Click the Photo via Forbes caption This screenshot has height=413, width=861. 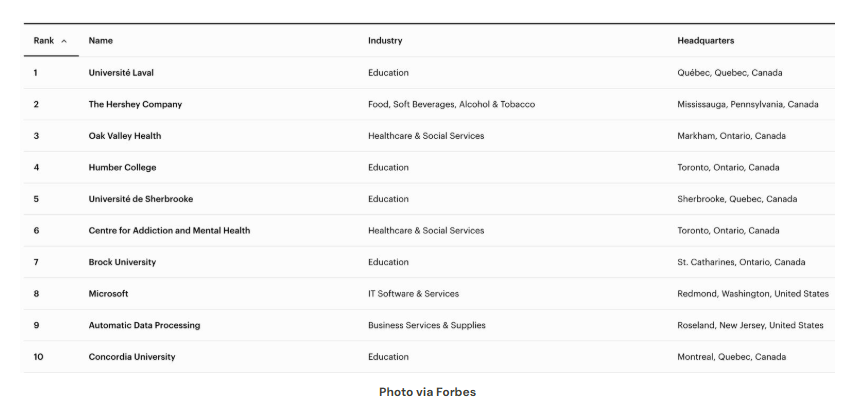click(427, 392)
